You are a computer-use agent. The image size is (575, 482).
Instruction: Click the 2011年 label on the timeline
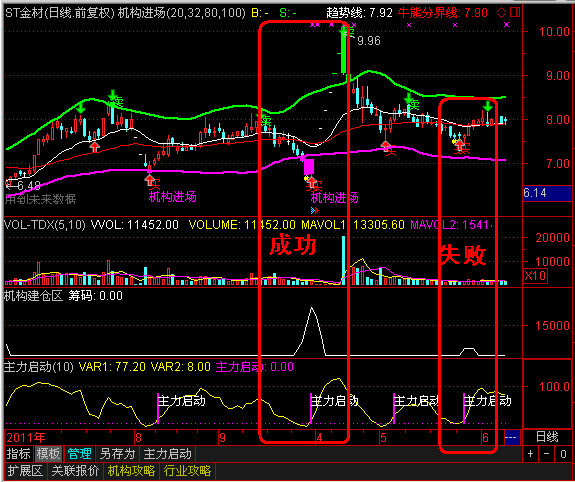(26, 437)
